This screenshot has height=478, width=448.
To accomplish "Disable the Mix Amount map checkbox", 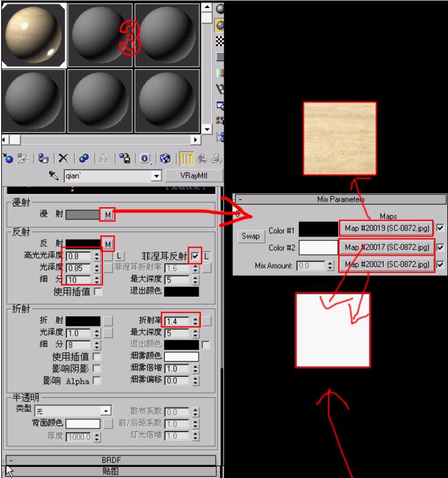I will (439, 265).
